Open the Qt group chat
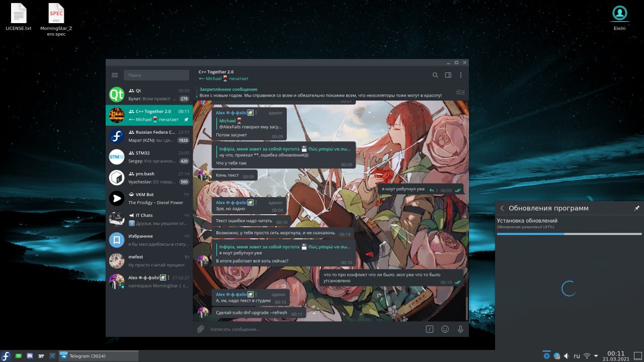Image resolution: width=644 pixels, height=362 pixels. [x=149, y=95]
